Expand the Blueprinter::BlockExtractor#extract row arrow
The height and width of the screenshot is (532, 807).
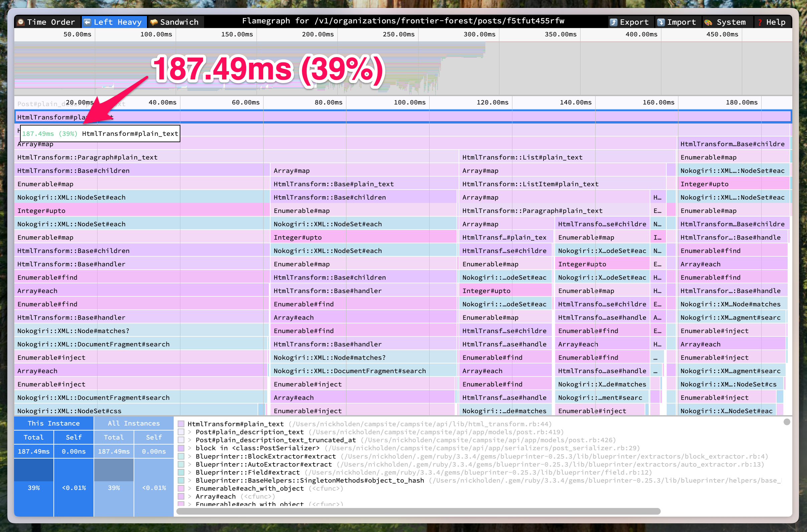[190, 456]
